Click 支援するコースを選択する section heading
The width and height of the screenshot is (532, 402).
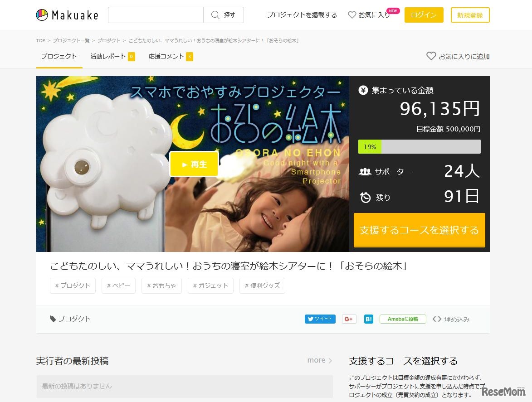tap(403, 361)
